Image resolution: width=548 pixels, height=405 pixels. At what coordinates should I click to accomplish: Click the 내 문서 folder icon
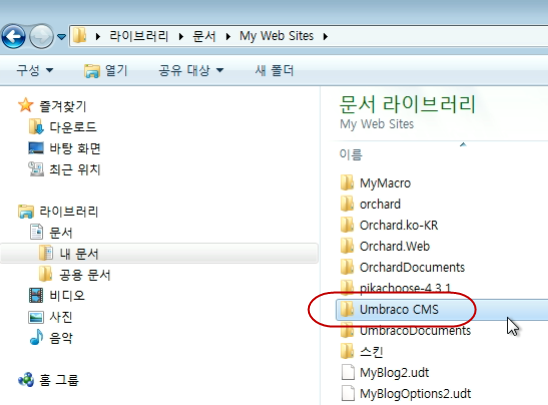pyautogui.click(x=46, y=253)
